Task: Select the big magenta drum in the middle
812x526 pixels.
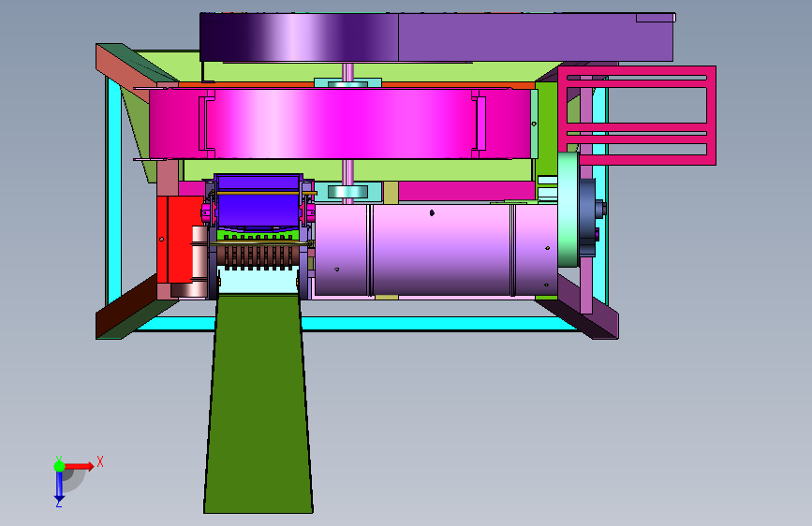Action: coord(340,124)
